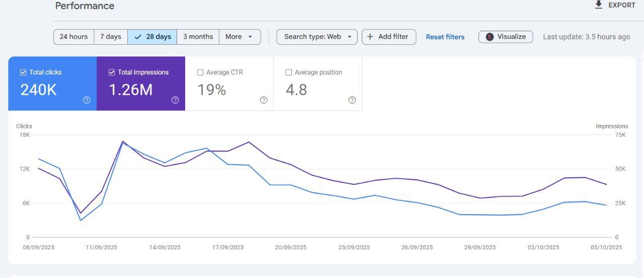Viewport: 644px width, 278px height.
Task: Select the 24 hours range tab
Action: (x=73, y=37)
